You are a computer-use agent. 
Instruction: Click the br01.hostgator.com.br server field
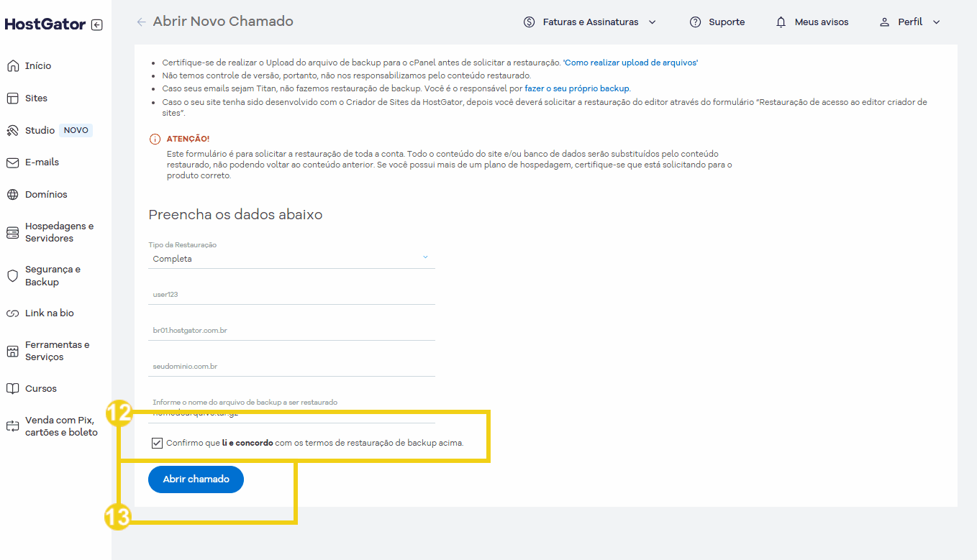click(291, 331)
